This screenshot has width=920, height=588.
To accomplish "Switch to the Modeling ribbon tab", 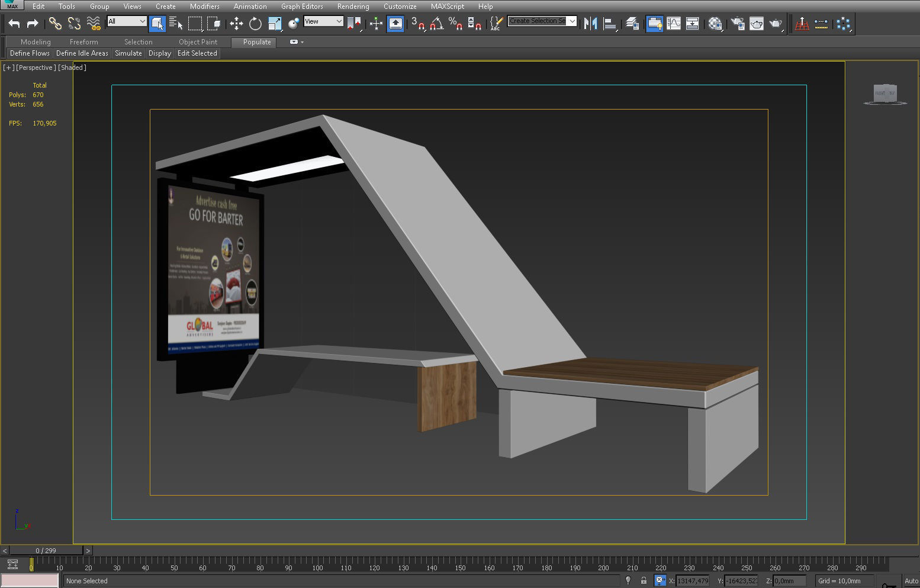I will [x=36, y=42].
